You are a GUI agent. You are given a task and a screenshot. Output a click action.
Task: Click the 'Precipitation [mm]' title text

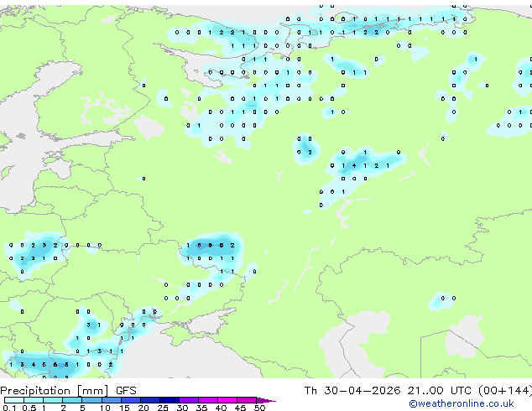[55, 391]
